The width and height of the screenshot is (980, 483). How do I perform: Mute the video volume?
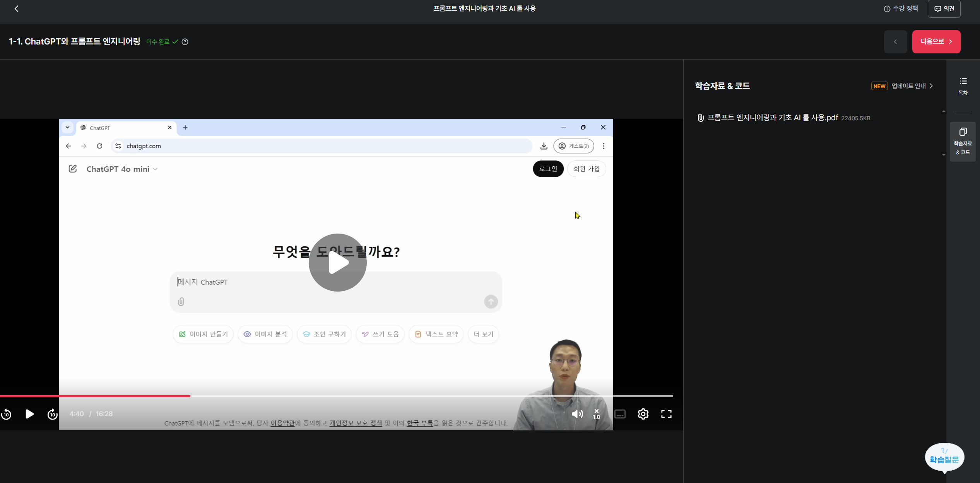pos(577,414)
